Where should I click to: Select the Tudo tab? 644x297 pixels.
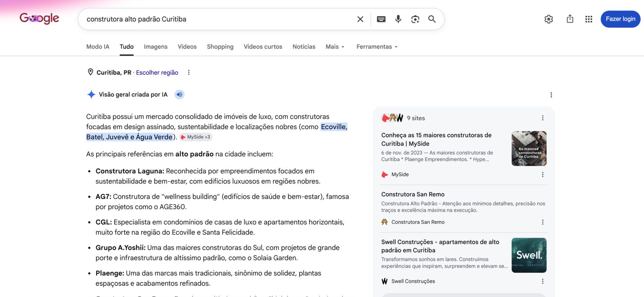coord(126,47)
